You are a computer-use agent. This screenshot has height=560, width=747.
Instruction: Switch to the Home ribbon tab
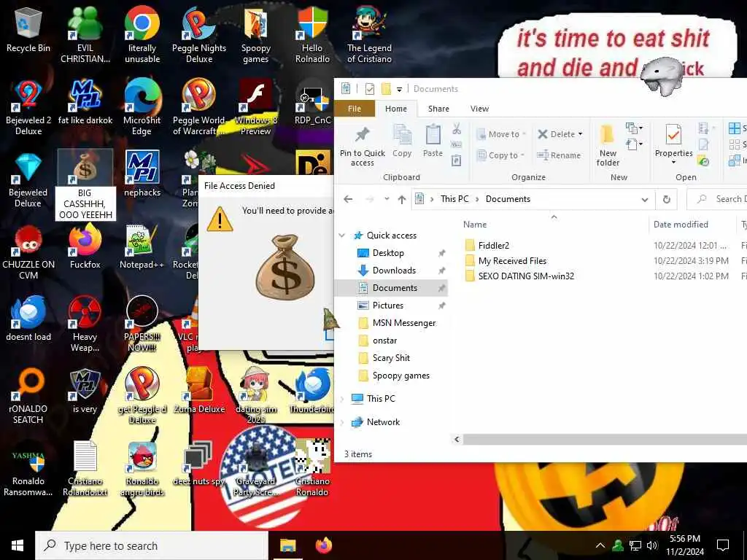[396, 109]
